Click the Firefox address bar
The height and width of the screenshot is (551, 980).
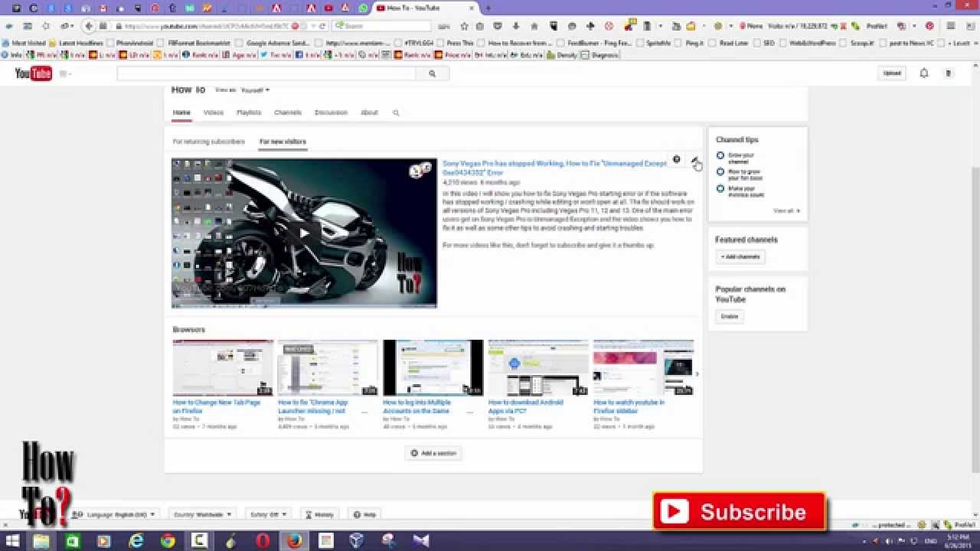207,26
